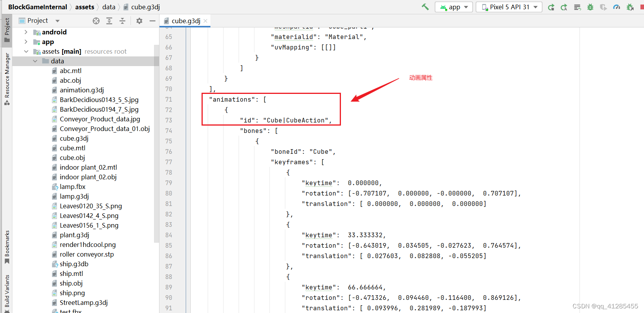Select roller conveyor.stp file
This screenshot has width=644, height=313.
pos(87,254)
